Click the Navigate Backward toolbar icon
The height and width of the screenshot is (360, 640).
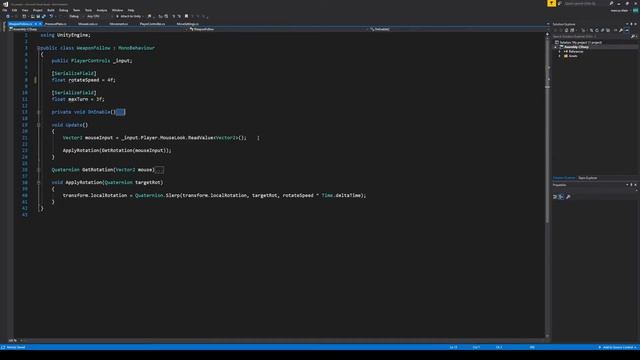tap(7, 16)
